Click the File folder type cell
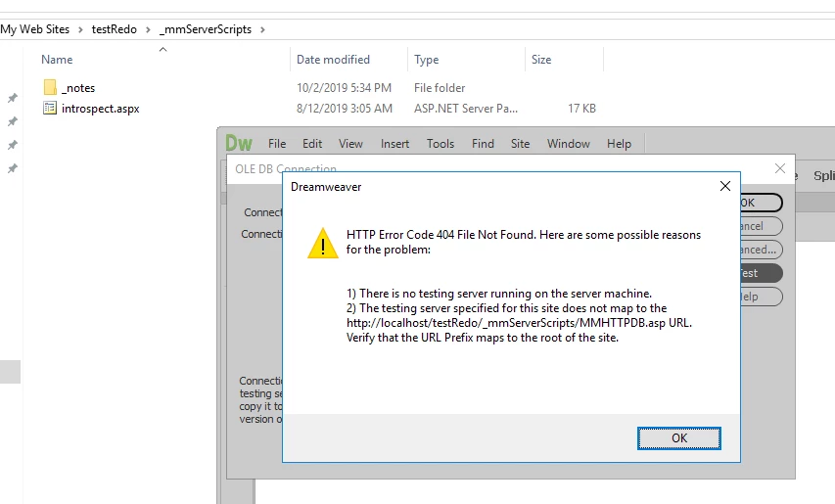Screen dimensions: 835x504 440,88
